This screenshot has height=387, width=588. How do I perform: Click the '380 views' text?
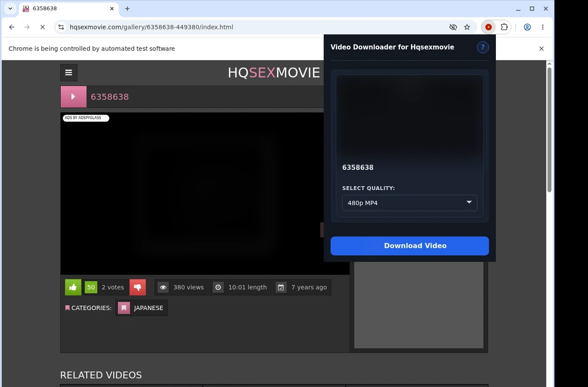(189, 288)
